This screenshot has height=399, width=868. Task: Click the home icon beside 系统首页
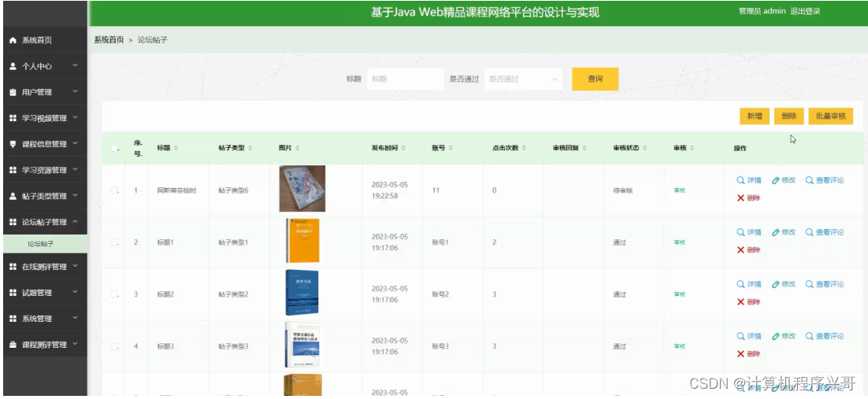click(13, 40)
